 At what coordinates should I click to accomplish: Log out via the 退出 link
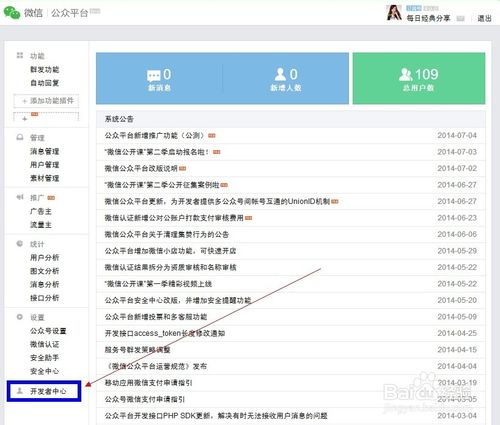[x=484, y=18]
